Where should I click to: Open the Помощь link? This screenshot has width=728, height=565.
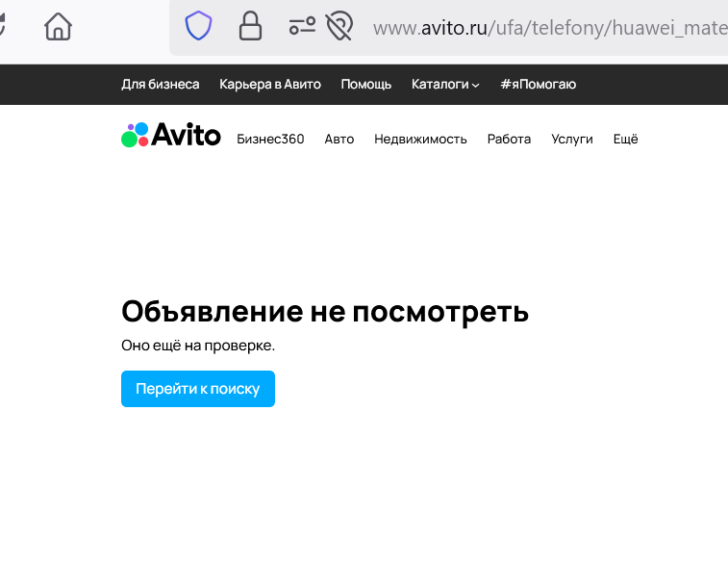pos(366,84)
